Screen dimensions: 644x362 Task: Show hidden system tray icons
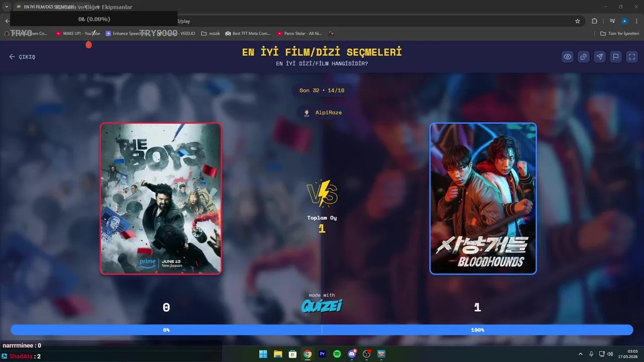click(581, 354)
